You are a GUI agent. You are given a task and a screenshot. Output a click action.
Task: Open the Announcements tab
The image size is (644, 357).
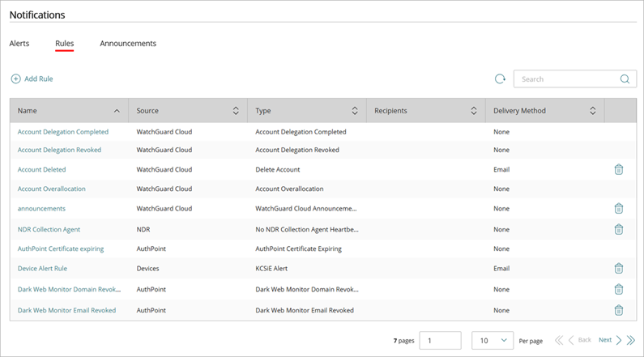click(x=128, y=44)
